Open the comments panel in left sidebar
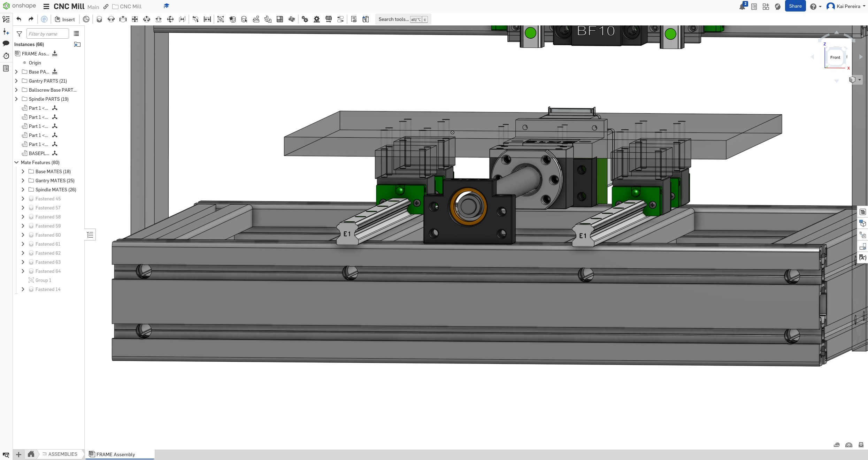This screenshot has height=460, width=868. click(6, 43)
